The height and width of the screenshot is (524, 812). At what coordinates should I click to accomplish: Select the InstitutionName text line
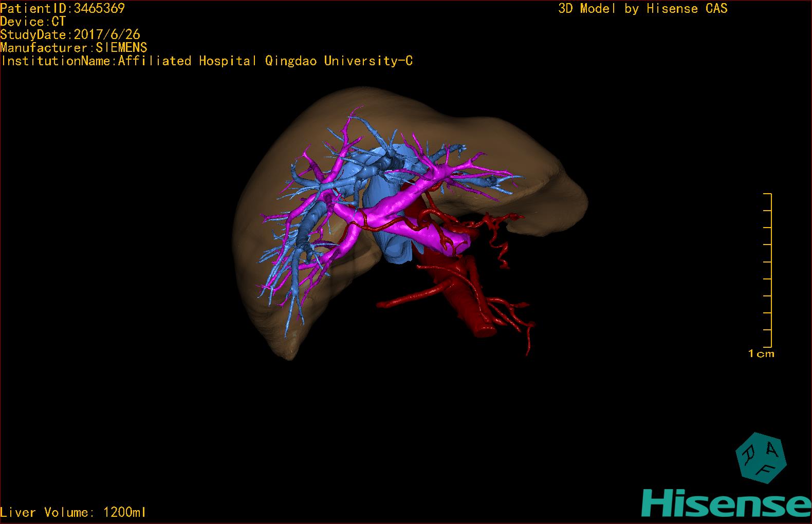(207, 61)
